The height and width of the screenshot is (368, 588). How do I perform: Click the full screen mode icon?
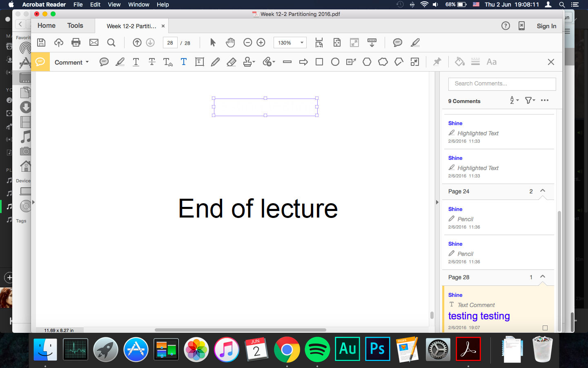[354, 43]
